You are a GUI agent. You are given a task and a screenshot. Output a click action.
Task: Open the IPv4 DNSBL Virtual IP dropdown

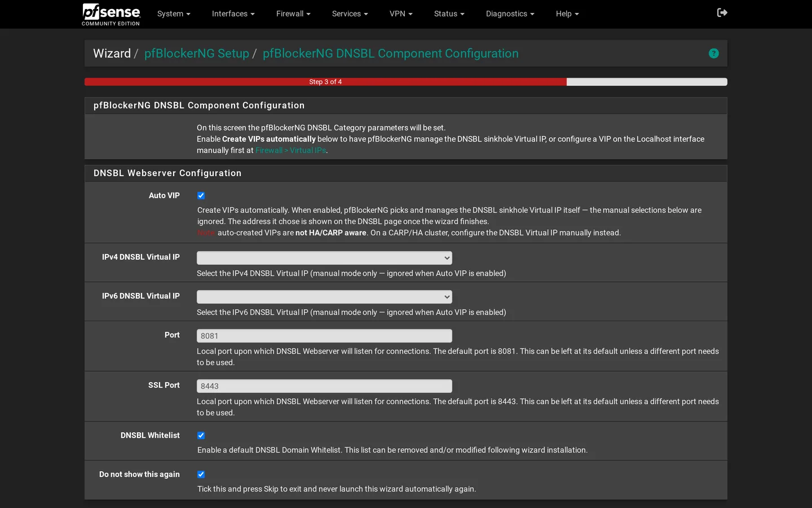click(x=324, y=258)
